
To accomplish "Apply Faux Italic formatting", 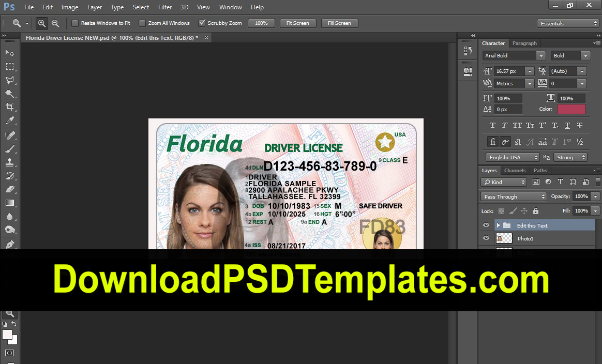I will point(505,125).
